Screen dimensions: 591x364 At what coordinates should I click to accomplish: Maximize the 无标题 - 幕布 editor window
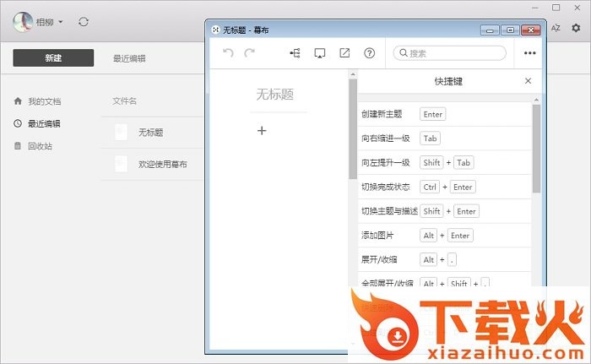point(510,30)
